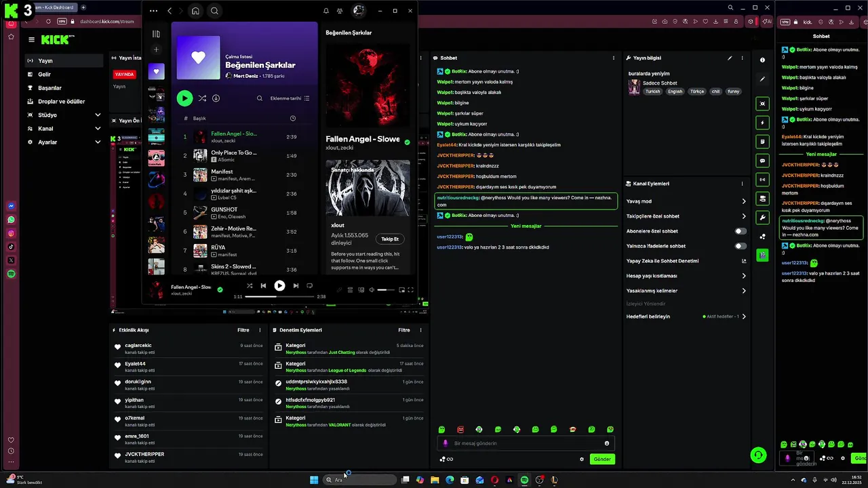This screenshot has height=488, width=868.
Task: Play Beğenilen Şarkılar with green play button
Action: tap(184, 98)
